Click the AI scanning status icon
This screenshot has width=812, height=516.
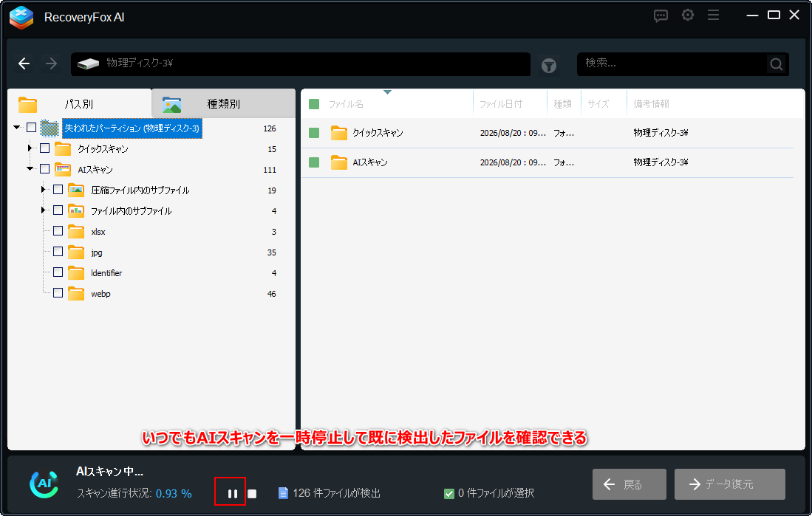point(44,484)
